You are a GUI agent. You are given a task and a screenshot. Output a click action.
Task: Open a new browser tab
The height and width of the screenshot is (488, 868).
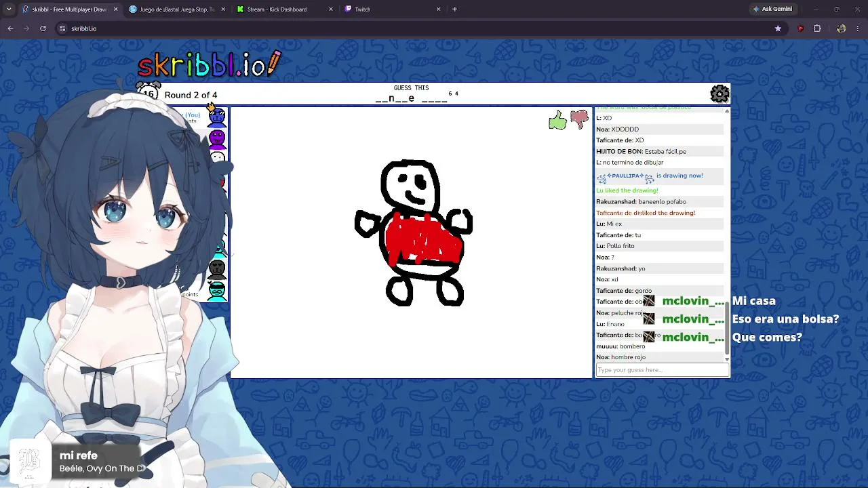pos(454,9)
